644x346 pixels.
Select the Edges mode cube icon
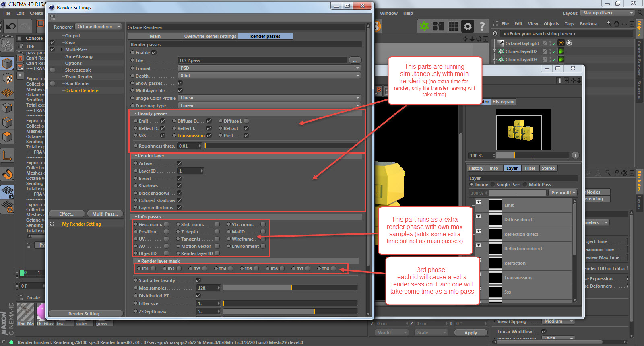coord(7,122)
